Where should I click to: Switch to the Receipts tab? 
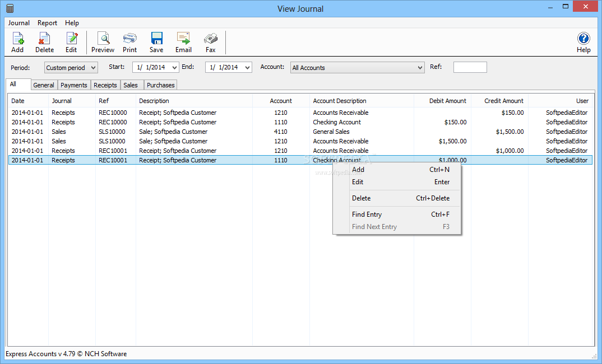pyautogui.click(x=105, y=85)
